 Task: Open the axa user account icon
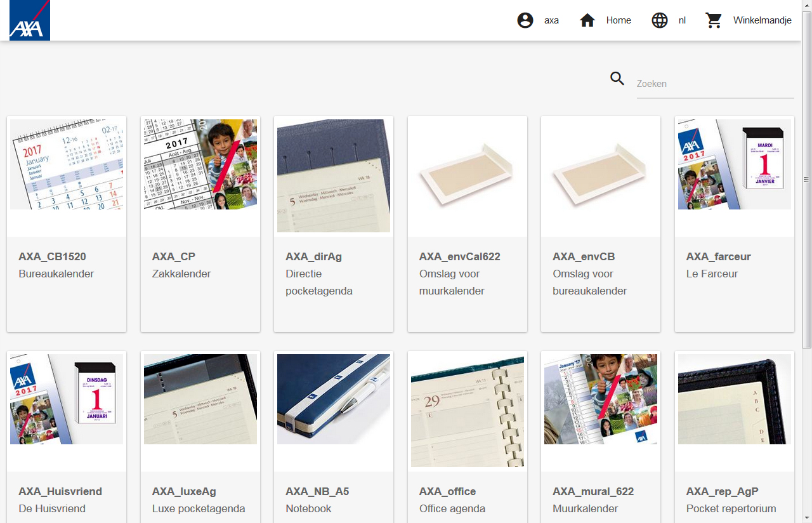525,20
